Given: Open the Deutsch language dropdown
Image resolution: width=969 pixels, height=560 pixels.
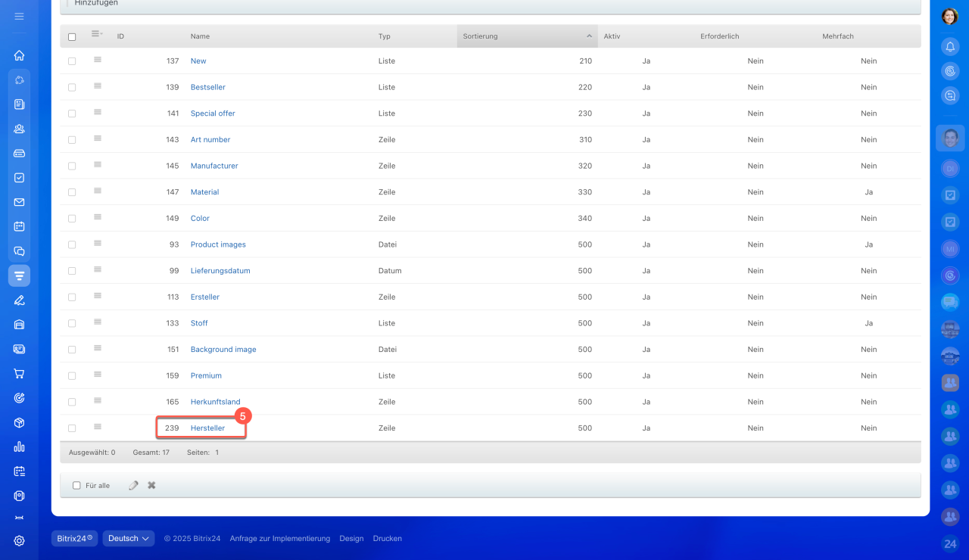Looking at the screenshot, I should (129, 538).
